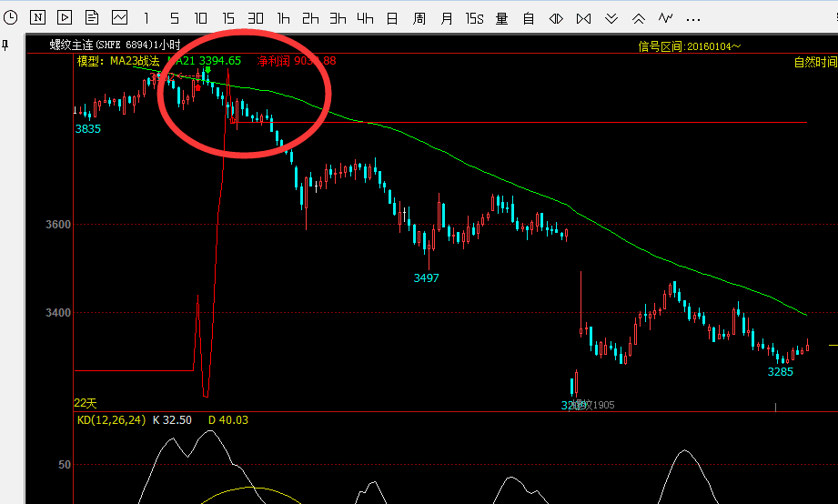
Task: Toggle the pin icon on left panel
Action: point(6,45)
